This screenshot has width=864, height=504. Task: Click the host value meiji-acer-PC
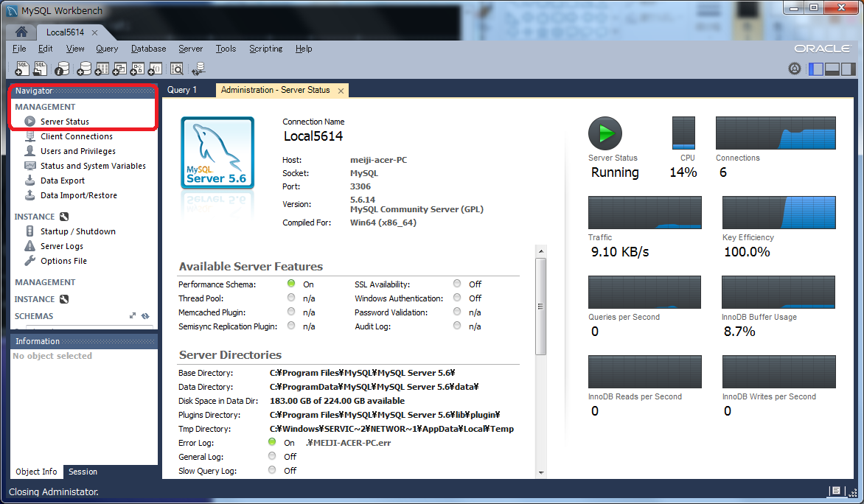(x=378, y=160)
